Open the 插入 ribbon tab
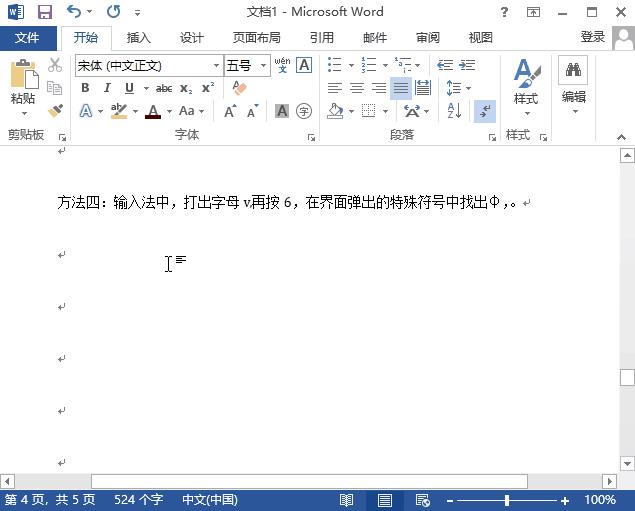Viewport: 635px width, 511px height. pos(139,38)
